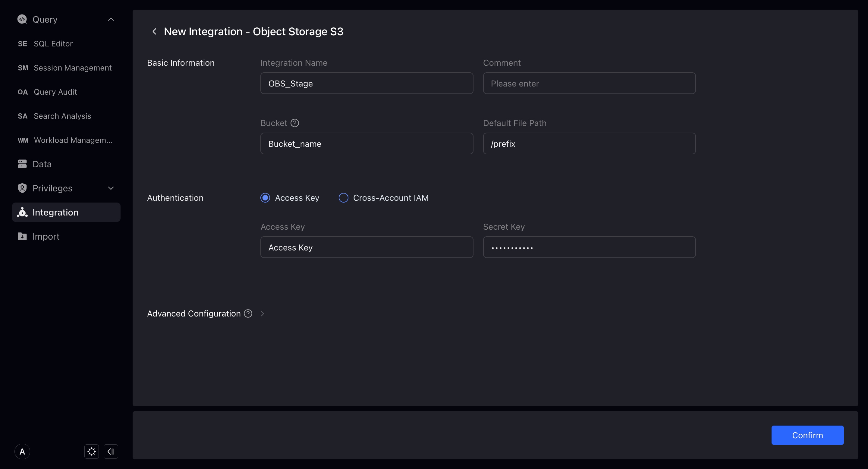This screenshot has width=868, height=469.
Task: Switch authentication to Cross-Account IAM
Action: point(343,198)
